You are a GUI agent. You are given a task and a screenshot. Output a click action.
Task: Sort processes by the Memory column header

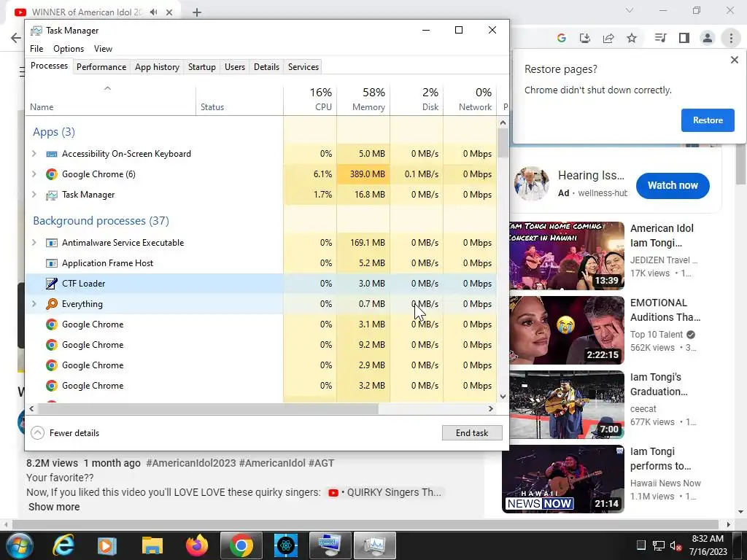(363, 99)
